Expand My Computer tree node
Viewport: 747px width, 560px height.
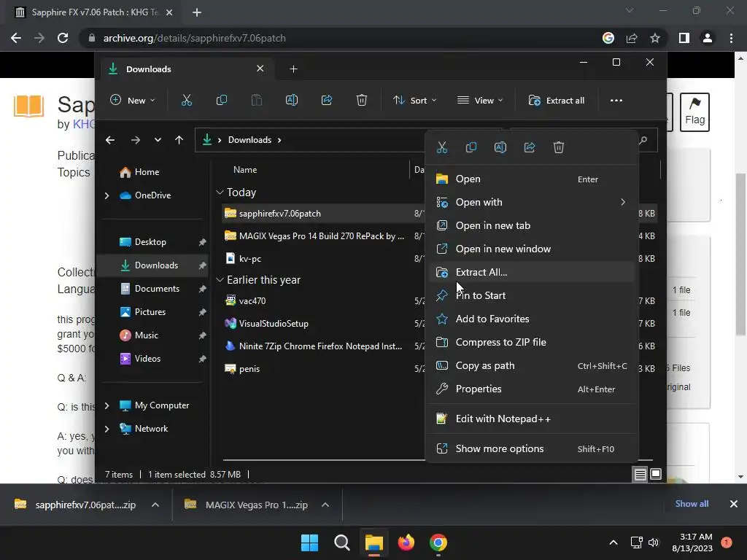point(107,405)
